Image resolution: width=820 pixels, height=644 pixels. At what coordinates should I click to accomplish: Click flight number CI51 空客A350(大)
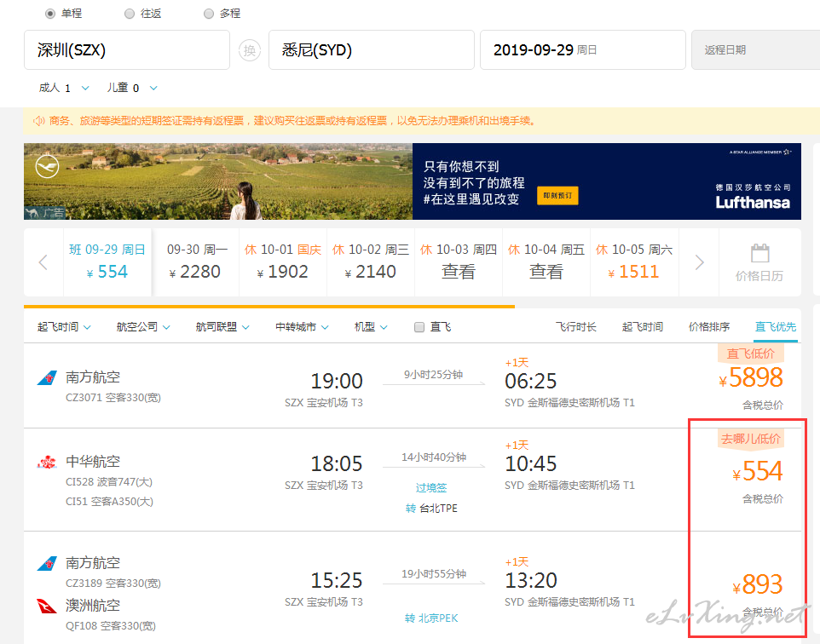tap(109, 502)
